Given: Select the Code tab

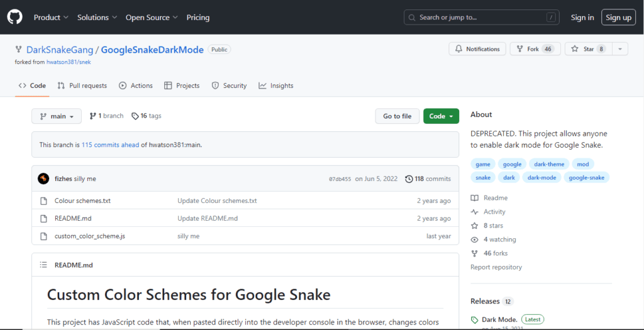Looking at the screenshot, I should click(x=33, y=85).
